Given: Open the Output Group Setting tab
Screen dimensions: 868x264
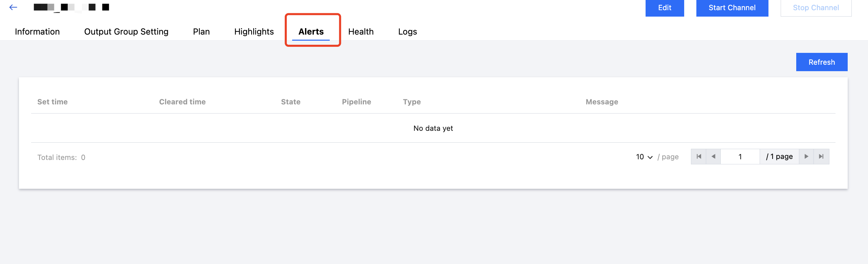Looking at the screenshot, I should 126,32.
